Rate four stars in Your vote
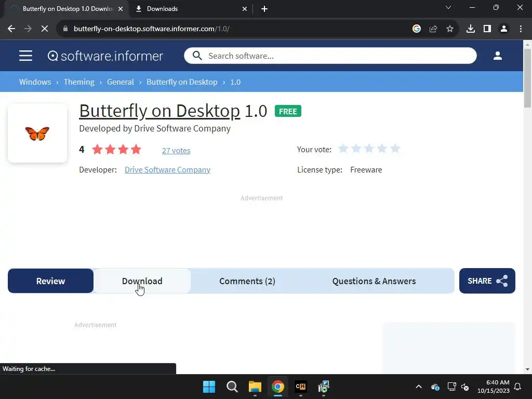The height and width of the screenshot is (399, 532). pos(382,149)
